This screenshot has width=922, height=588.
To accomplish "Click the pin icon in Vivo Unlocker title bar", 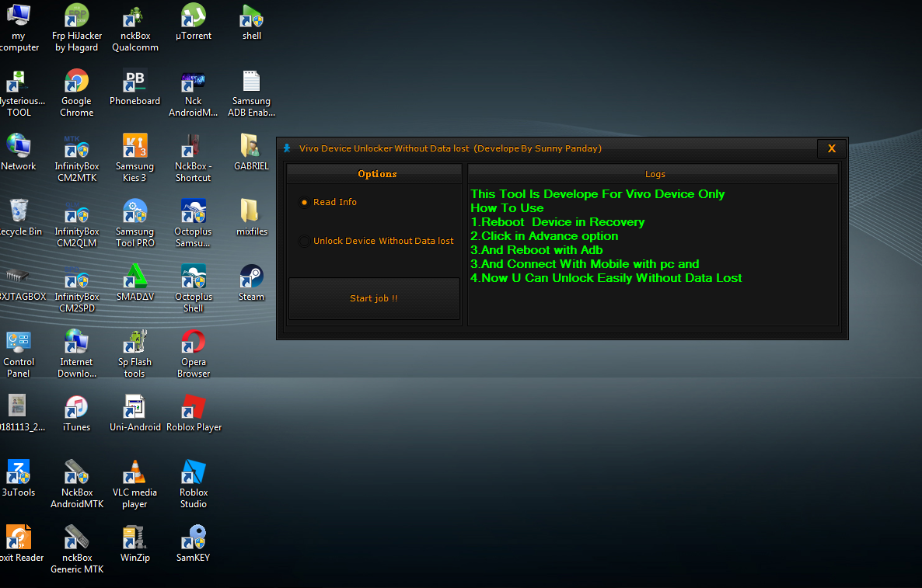I will pyautogui.click(x=287, y=148).
